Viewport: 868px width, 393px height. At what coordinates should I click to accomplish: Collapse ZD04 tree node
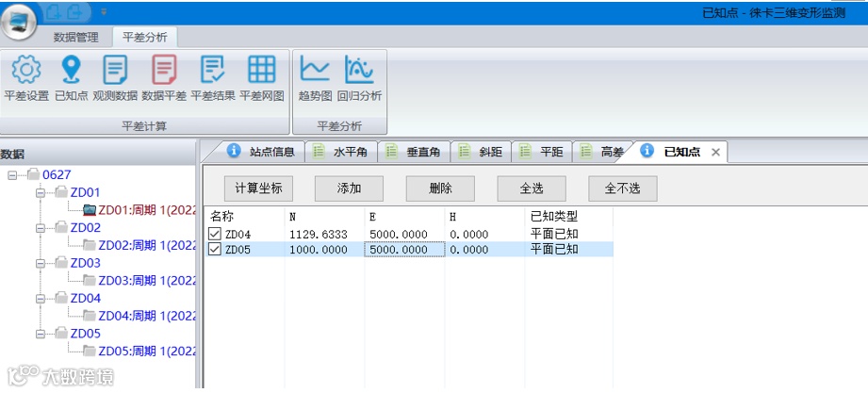[x=40, y=299]
